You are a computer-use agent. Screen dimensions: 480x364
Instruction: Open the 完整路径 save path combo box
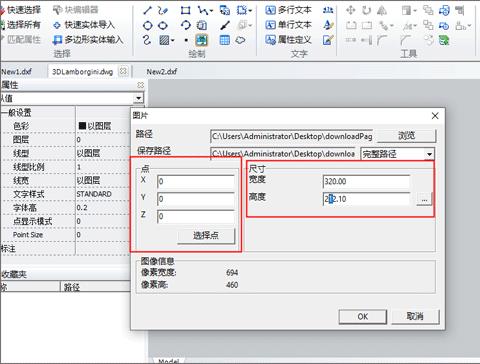pos(397,154)
